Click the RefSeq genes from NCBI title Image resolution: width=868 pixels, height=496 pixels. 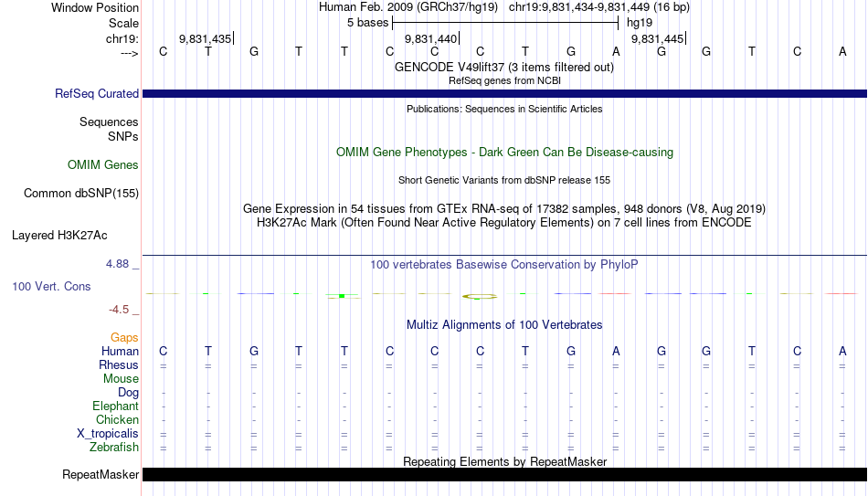tap(504, 80)
